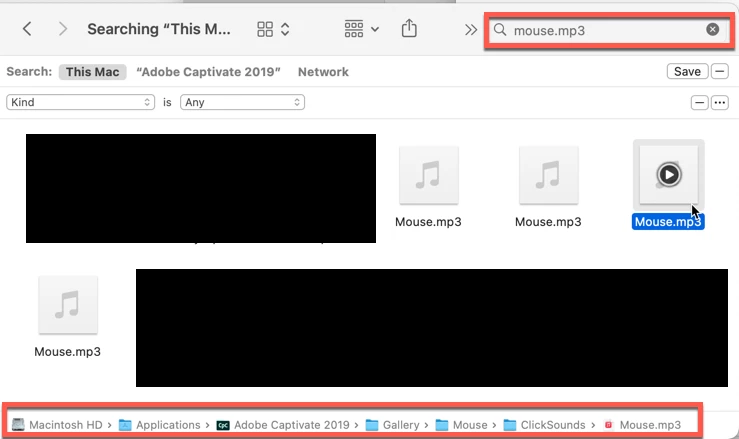Select highlighted Mouse.mp3 file name

[x=668, y=222]
